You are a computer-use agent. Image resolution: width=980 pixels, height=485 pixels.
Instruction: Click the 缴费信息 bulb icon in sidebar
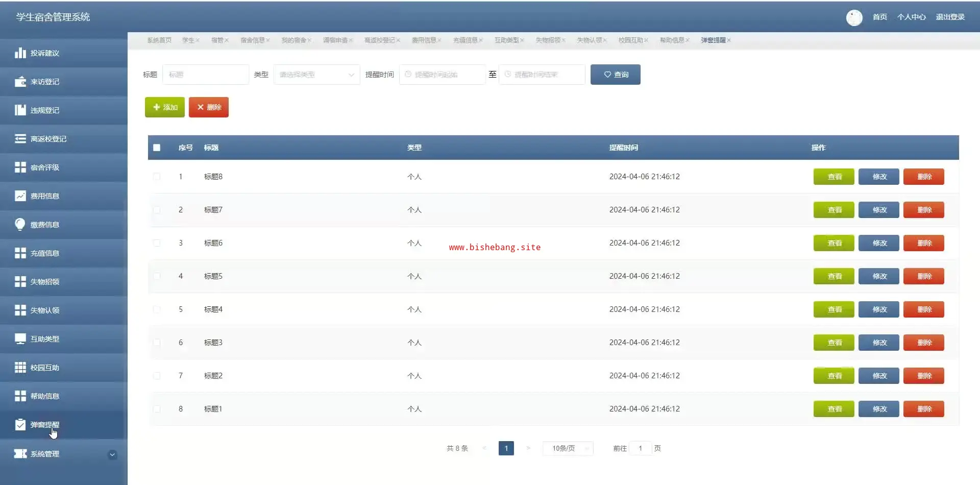tap(20, 225)
